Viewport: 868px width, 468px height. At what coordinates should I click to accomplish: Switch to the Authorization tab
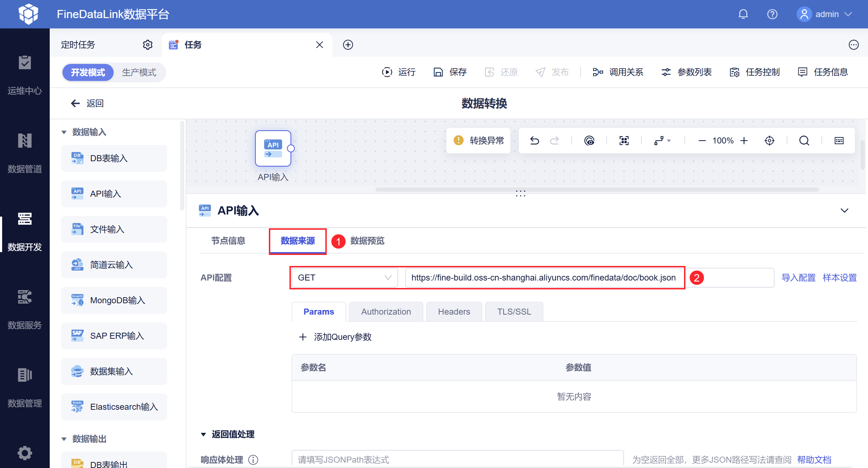(386, 312)
